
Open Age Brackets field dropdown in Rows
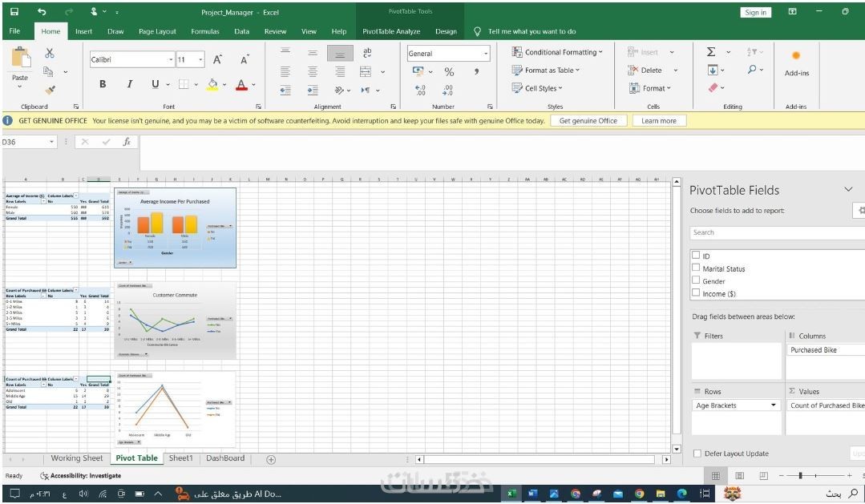(774, 405)
